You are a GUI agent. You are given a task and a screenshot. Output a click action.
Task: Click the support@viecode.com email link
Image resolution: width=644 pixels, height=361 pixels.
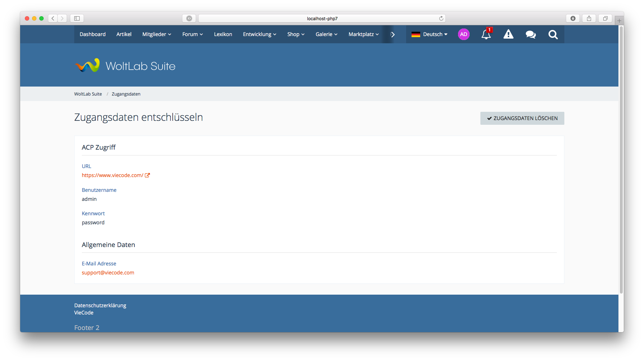108,273
